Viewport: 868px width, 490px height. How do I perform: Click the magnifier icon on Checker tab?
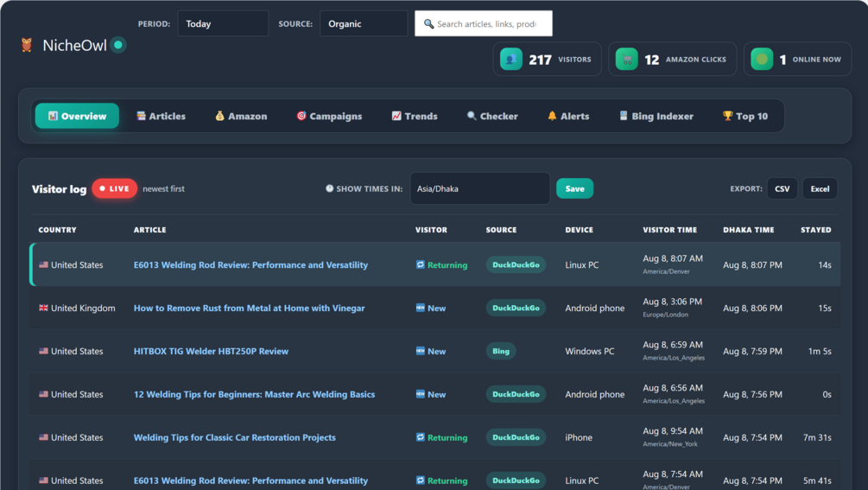tap(472, 116)
